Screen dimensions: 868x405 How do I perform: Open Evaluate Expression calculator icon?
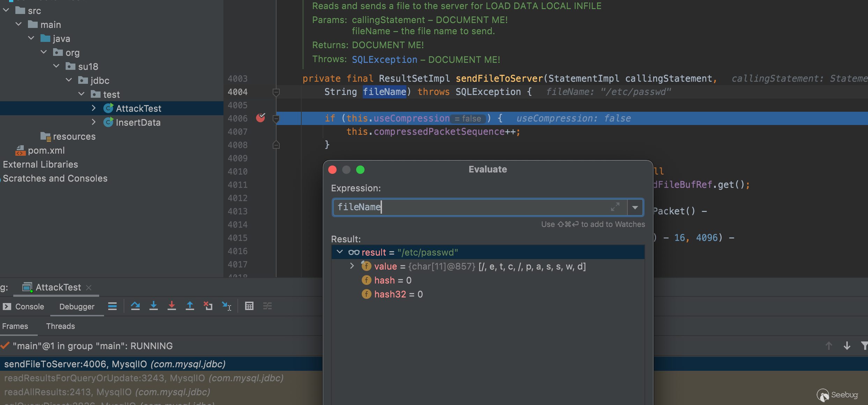click(x=249, y=306)
